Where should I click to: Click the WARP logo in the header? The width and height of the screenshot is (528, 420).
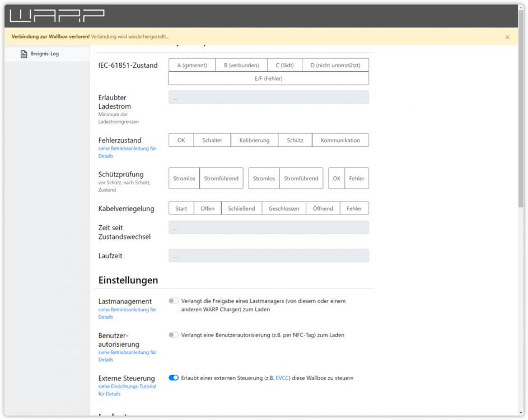pyautogui.click(x=56, y=15)
